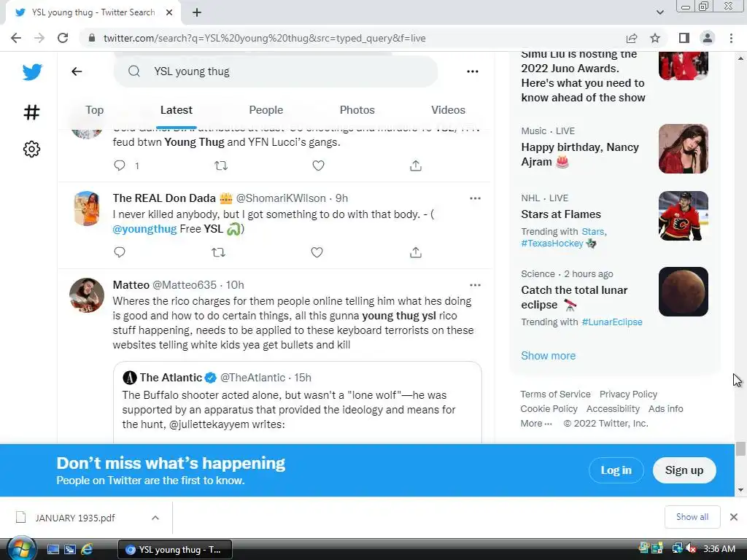
Task: Expand the tab search dropdown arrow
Action: coord(659,12)
